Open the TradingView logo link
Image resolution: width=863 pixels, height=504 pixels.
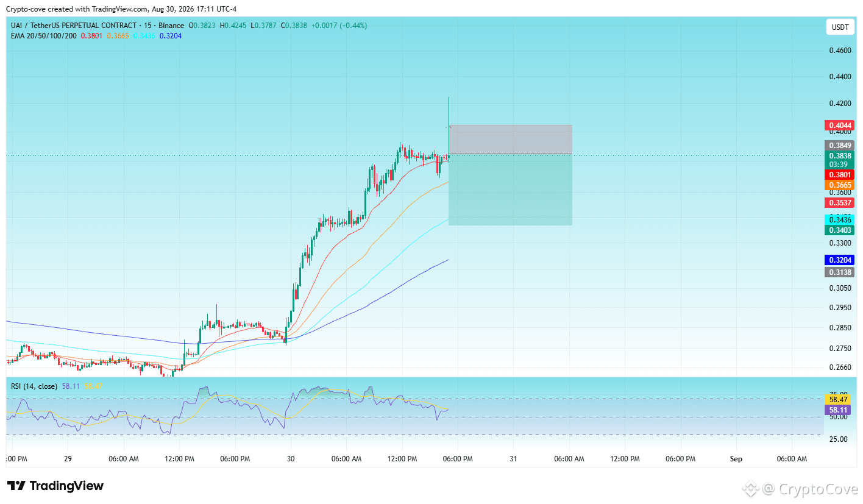tap(55, 486)
